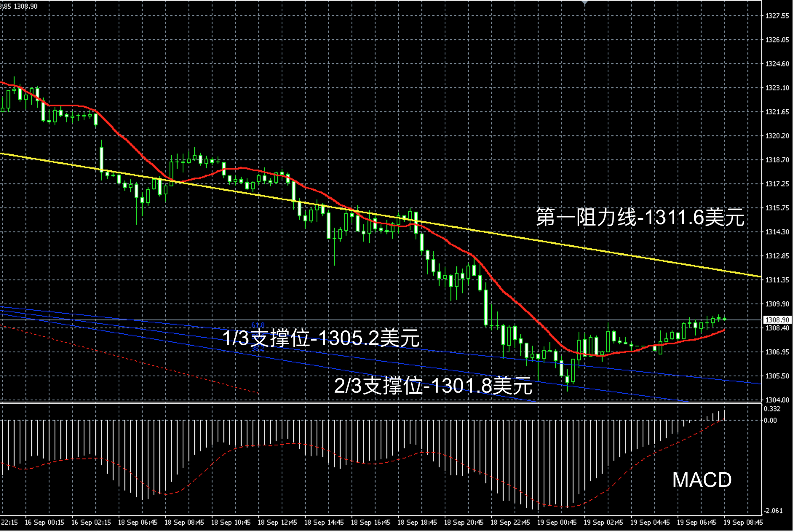The height and width of the screenshot is (532, 794).
Task: Click the chart shift triangle marker at top
Action: (x=585, y=2)
